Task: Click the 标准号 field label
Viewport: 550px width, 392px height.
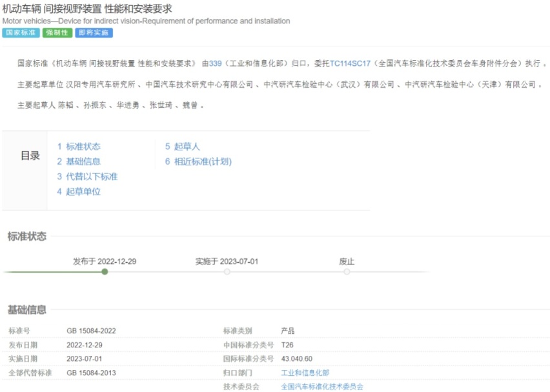Action: click(19, 331)
